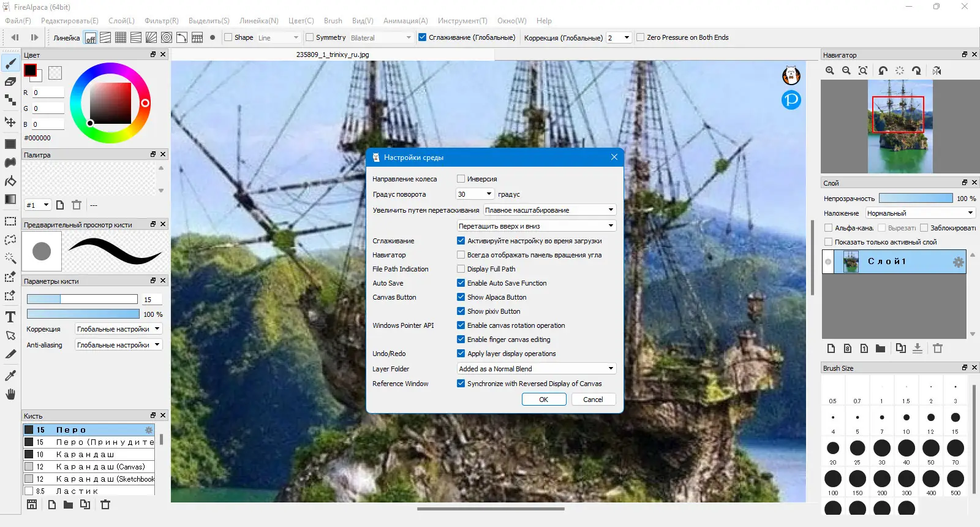This screenshot has height=527, width=980.
Task: Enable Display Full Path checkbox
Action: pos(461,269)
